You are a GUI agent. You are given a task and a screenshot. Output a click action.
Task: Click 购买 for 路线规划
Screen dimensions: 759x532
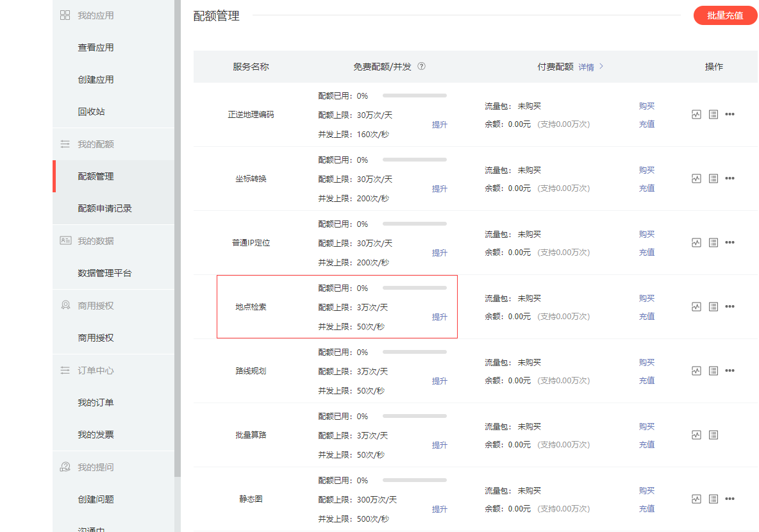tap(647, 363)
